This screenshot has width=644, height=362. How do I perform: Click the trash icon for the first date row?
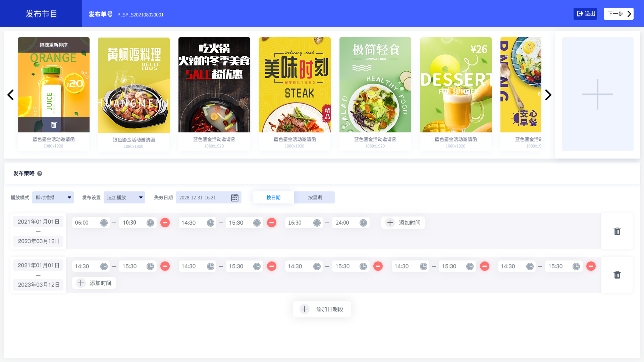(x=617, y=231)
